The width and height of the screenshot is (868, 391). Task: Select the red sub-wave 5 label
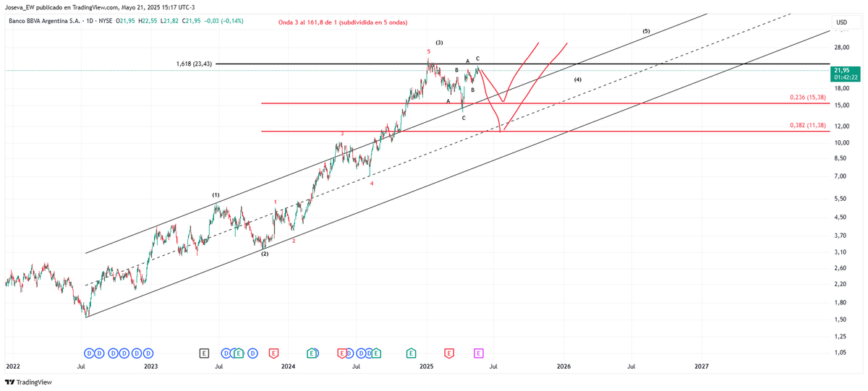[428, 51]
